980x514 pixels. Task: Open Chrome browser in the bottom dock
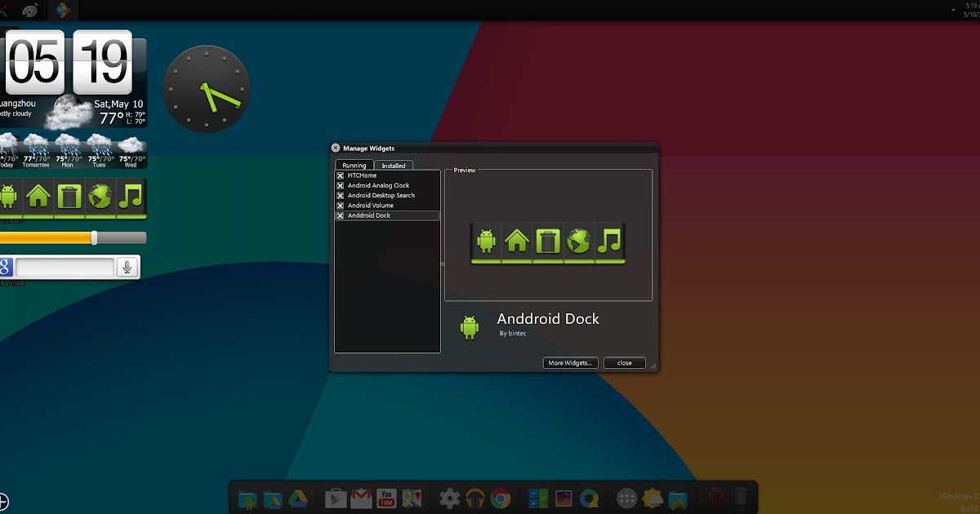click(x=501, y=498)
